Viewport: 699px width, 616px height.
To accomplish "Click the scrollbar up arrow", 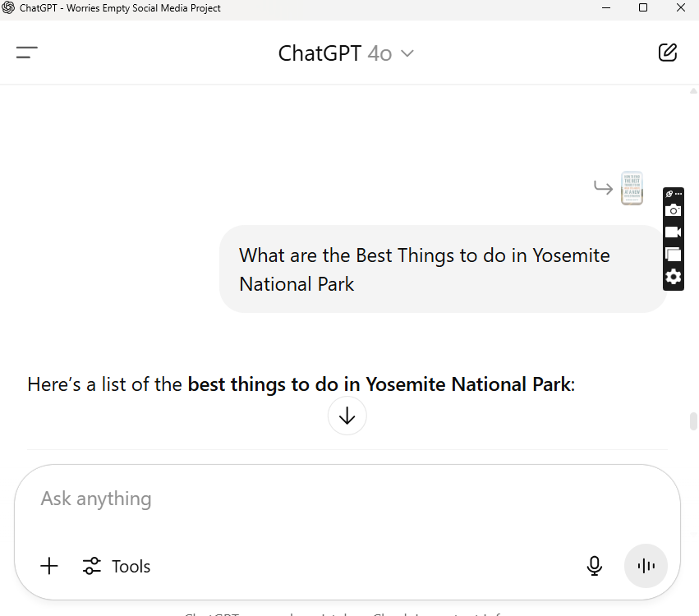I will click(x=693, y=91).
